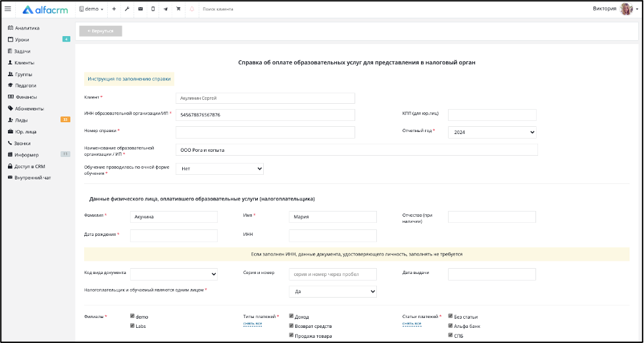The width and height of the screenshot is (644, 343).
Task: Click the Номер справки input field
Action: 265,133
